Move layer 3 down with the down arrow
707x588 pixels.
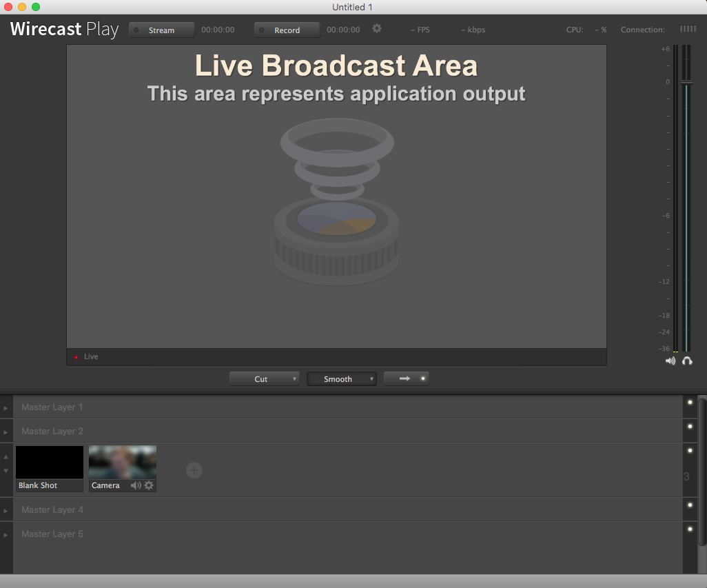6,471
